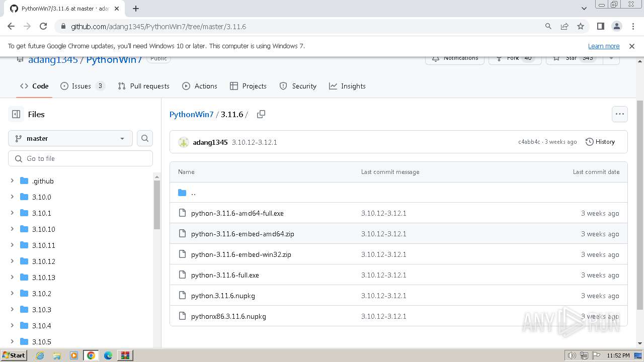Switch to the Code tab
This screenshot has width=644, height=362.
[34, 86]
